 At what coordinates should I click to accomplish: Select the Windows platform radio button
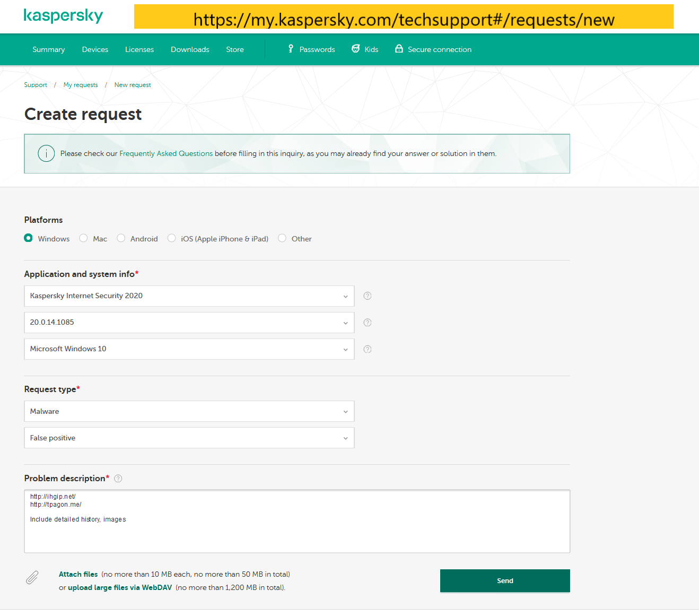tap(28, 238)
